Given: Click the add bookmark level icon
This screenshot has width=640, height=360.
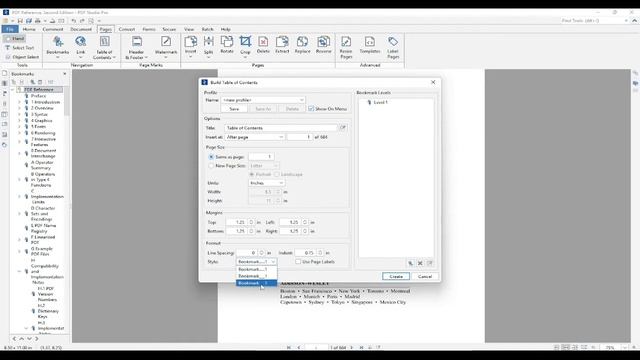Looking at the screenshot, I should point(410,263).
